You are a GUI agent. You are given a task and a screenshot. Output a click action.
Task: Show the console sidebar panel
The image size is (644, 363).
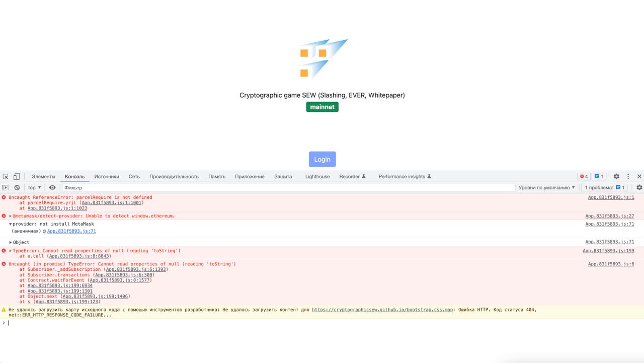pos(6,188)
